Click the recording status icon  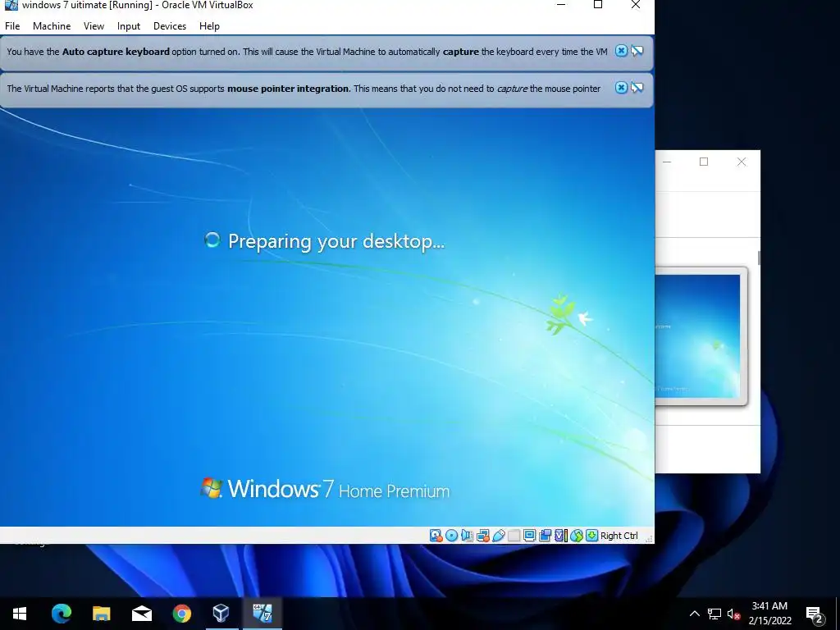coord(545,536)
